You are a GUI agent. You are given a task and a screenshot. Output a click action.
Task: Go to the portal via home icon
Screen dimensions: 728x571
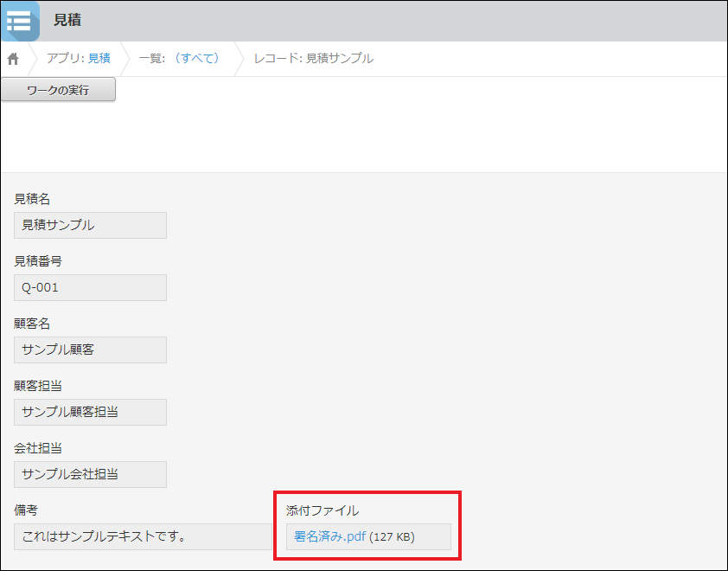13,59
